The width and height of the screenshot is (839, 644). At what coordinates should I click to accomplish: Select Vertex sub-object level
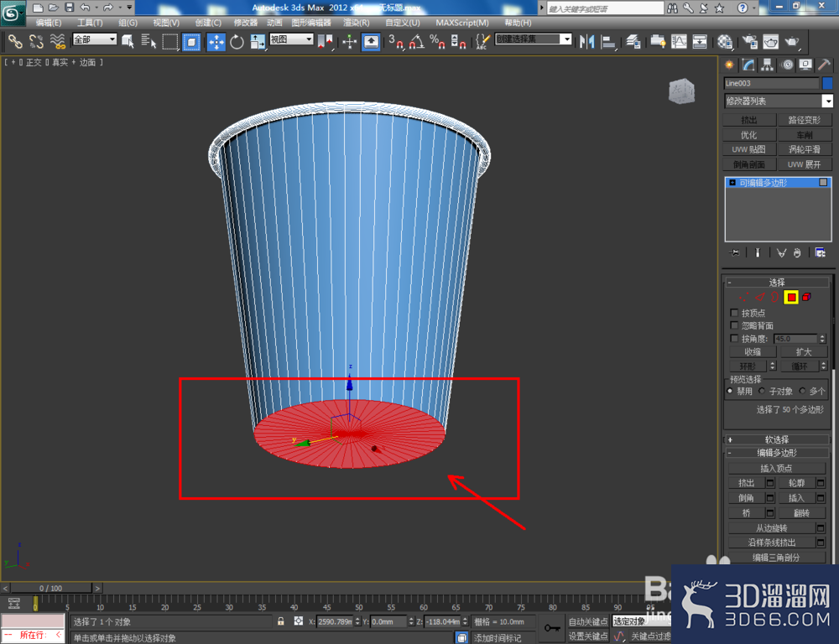click(743, 297)
